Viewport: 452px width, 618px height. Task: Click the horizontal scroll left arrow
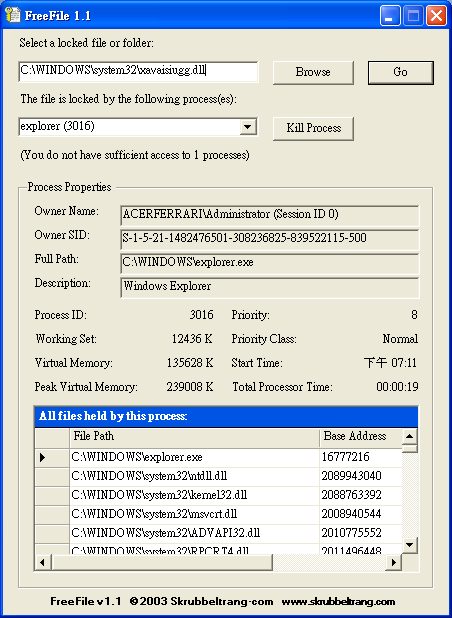point(43,562)
